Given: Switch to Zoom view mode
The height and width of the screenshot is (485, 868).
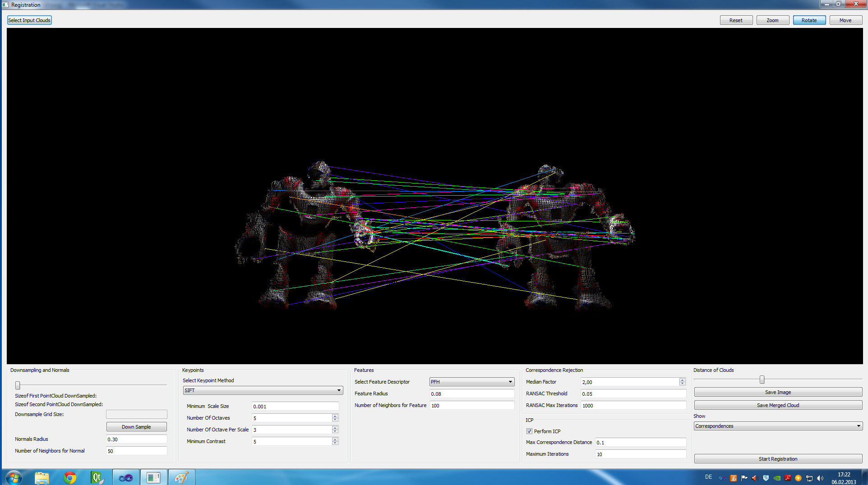Looking at the screenshot, I should point(772,20).
